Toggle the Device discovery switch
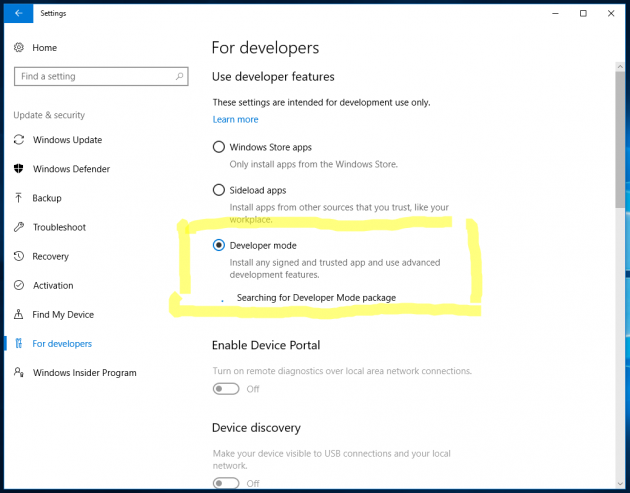The image size is (630, 493). pyautogui.click(x=226, y=483)
